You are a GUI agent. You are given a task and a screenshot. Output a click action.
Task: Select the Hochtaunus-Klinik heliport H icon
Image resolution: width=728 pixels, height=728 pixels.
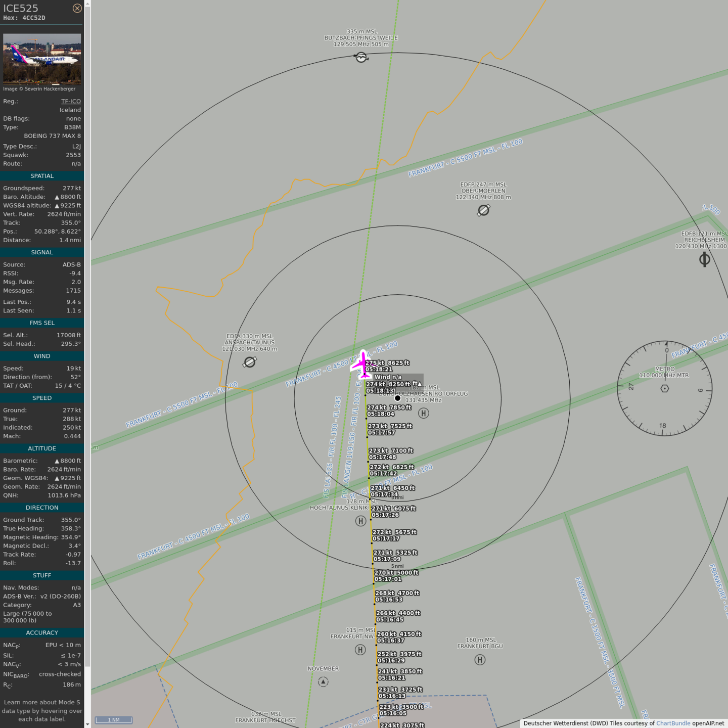click(360, 521)
